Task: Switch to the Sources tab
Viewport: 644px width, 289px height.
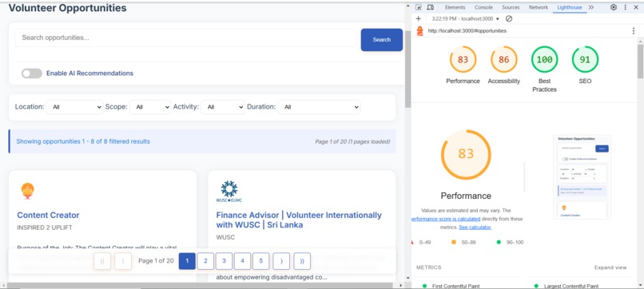Action: tap(511, 7)
